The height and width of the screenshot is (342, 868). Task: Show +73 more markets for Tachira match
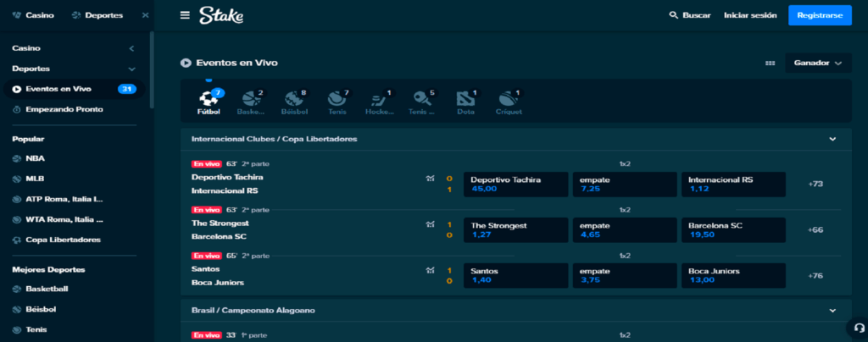click(x=815, y=184)
